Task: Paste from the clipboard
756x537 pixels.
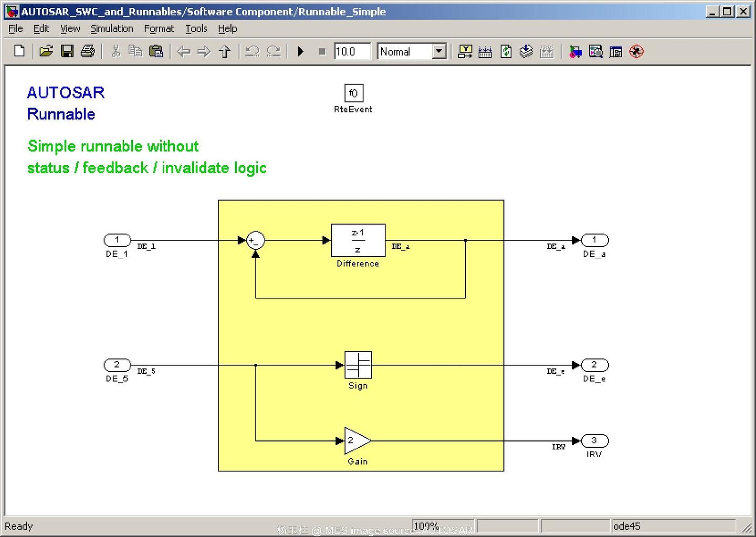Action: pyautogui.click(x=156, y=51)
